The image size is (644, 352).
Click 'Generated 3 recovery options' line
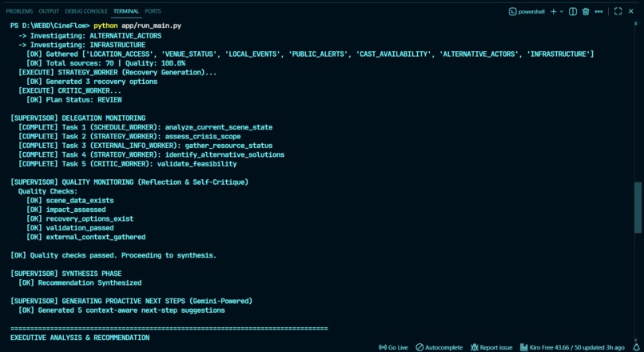click(92, 82)
